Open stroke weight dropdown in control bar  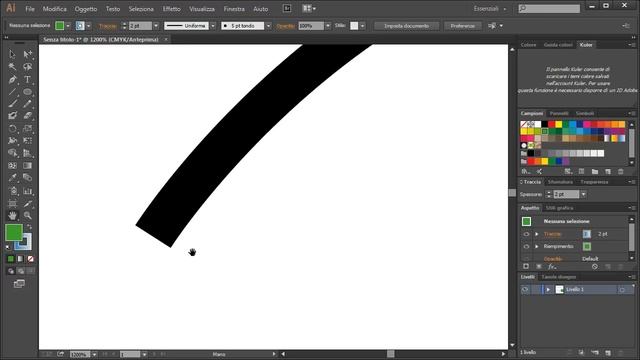(x=156, y=26)
